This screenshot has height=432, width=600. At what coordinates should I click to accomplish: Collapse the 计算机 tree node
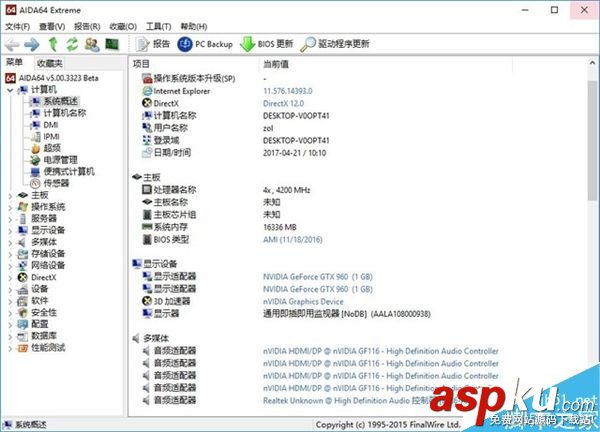point(10,90)
